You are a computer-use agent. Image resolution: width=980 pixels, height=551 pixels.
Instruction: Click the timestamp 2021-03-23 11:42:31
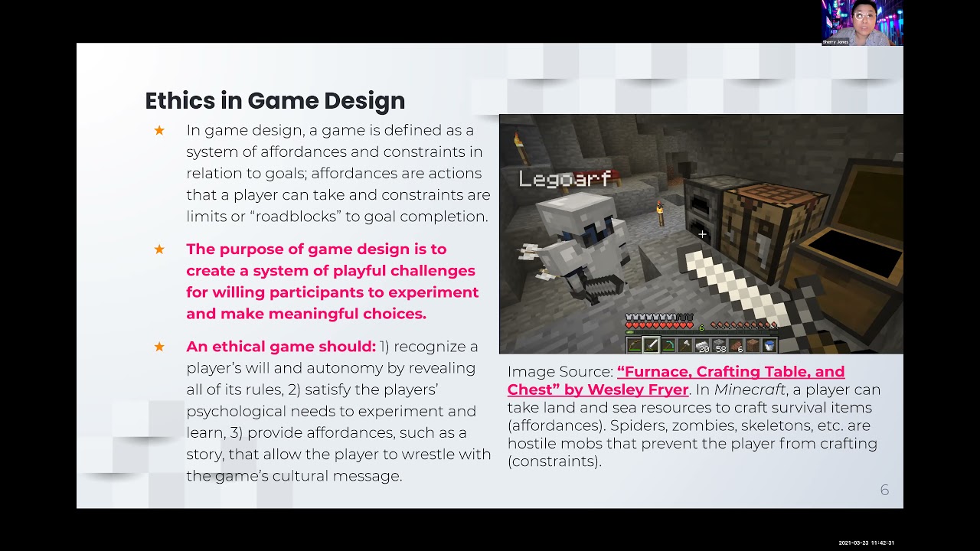[866, 543]
